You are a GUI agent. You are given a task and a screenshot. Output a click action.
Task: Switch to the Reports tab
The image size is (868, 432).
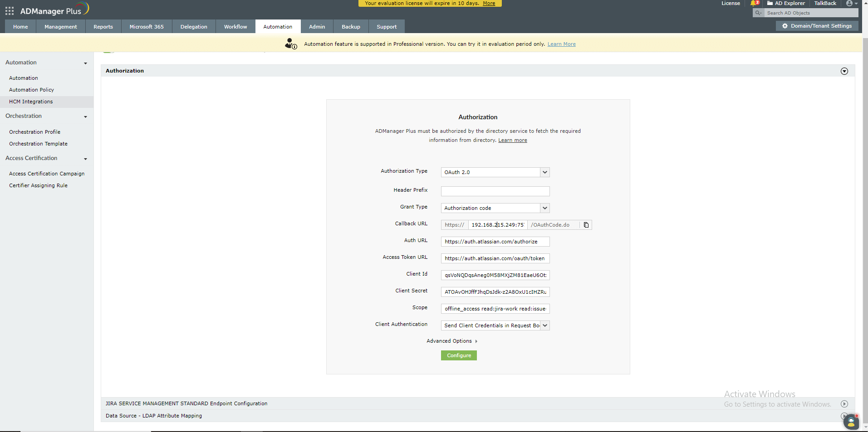(x=103, y=26)
